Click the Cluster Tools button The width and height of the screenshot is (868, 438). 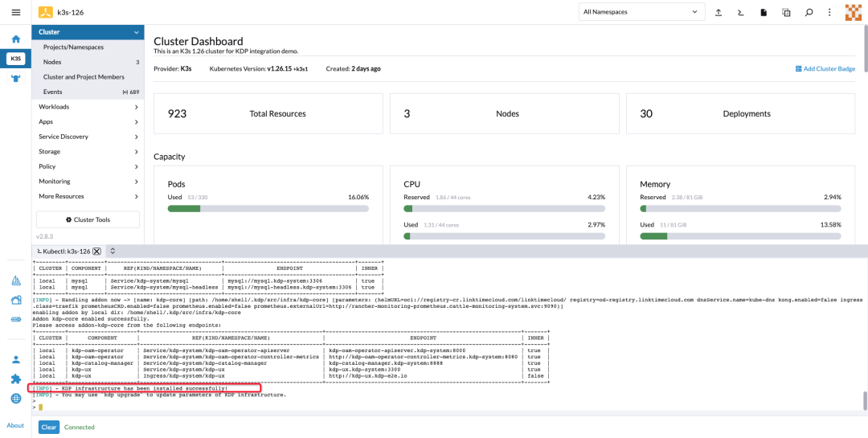point(88,220)
